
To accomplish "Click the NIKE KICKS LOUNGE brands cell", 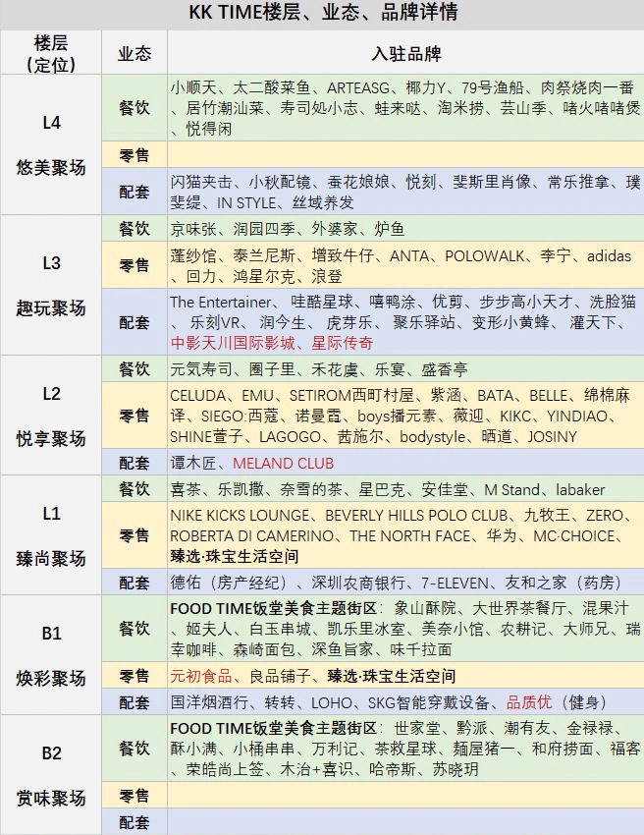I will tap(405, 535).
